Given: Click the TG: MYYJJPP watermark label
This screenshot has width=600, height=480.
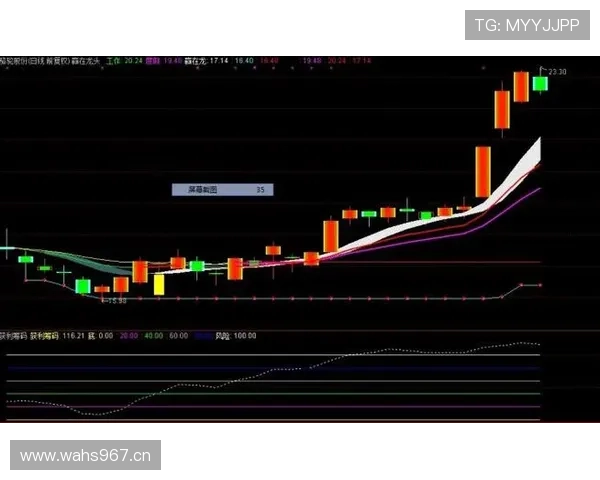Looking at the screenshot, I should pyautogui.click(x=526, y=25).
